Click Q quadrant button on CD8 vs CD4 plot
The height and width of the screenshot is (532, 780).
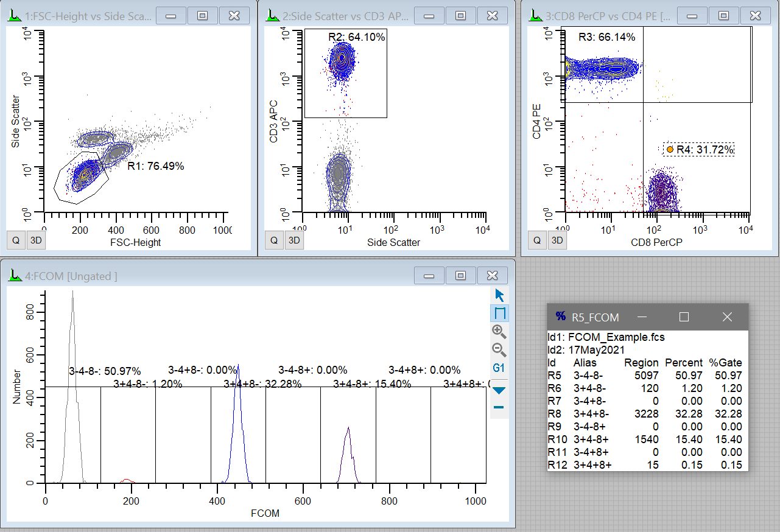coord(537,240)
